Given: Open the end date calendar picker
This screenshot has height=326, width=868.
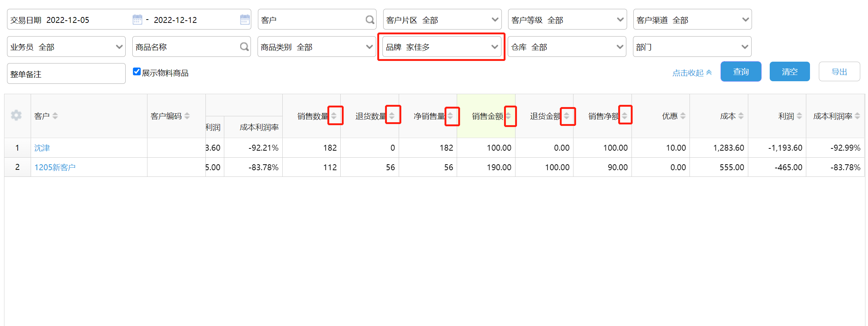Looking at the screenshot, I should (x=245, y=20).
